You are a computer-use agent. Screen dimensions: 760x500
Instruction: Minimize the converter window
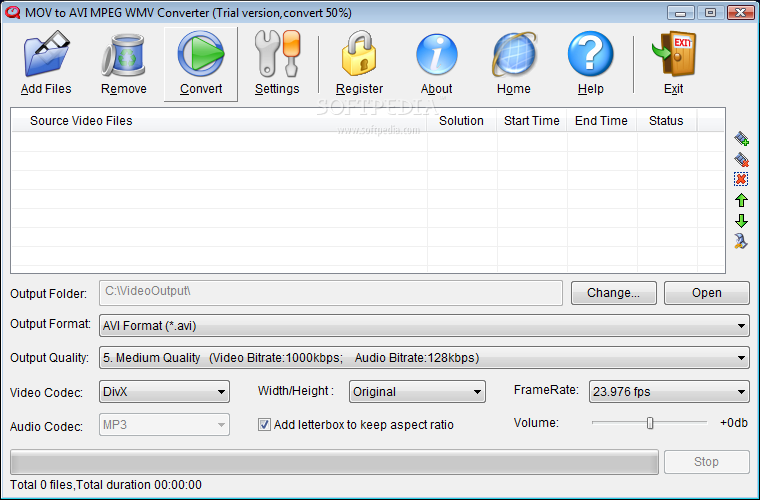tap(681, 13)
